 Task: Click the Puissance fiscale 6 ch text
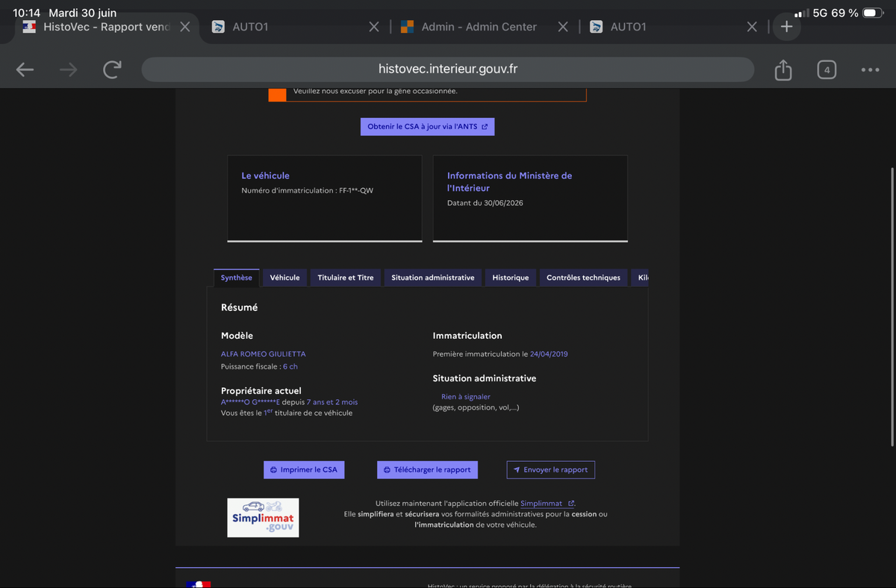(259, 366)
